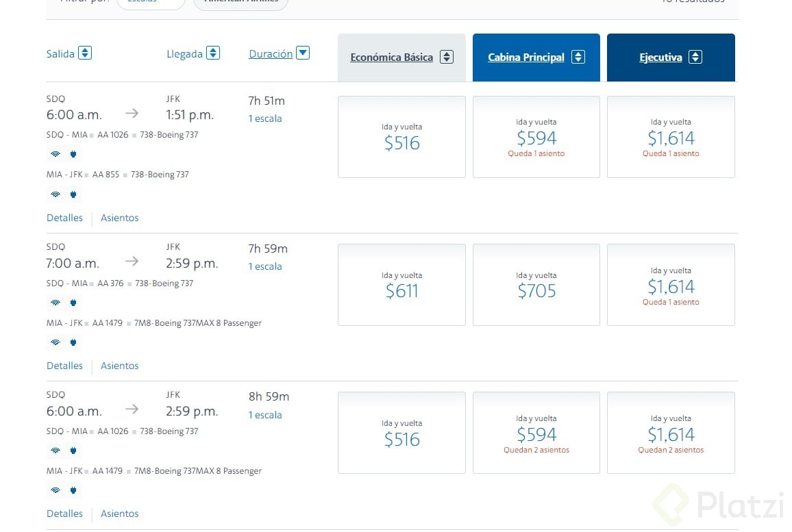Screen dimensions: 792x532
Task: Open Asientos for the 7h 59m flight
Action: click(x=120, y=366)
